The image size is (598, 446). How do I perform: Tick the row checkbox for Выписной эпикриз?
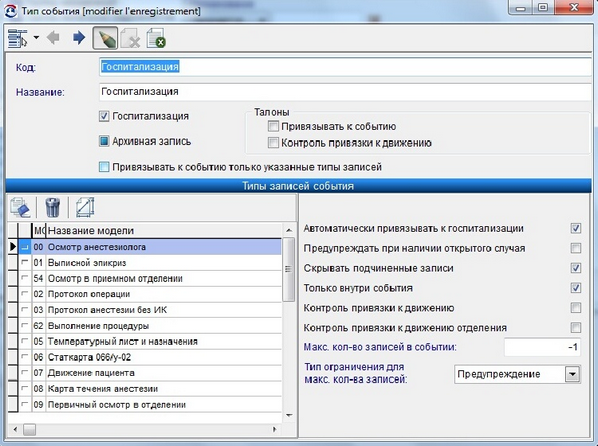click(x=25, y=262)
